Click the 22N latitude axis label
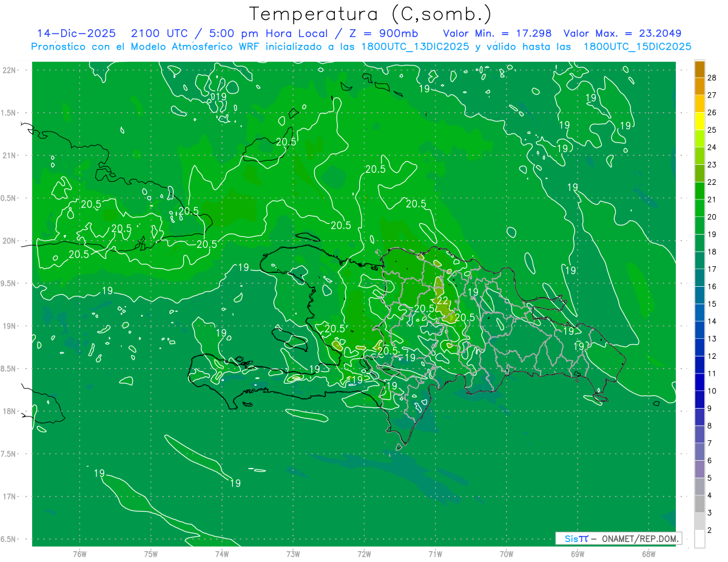This screenshot has width=728, height=562. [x=10, y=70]
